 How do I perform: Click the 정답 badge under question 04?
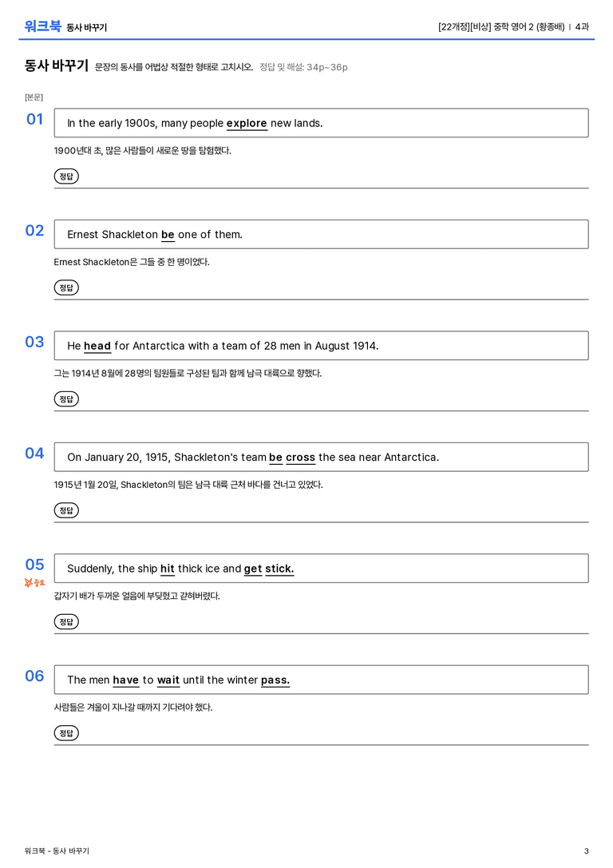click(x=66, y=509)
